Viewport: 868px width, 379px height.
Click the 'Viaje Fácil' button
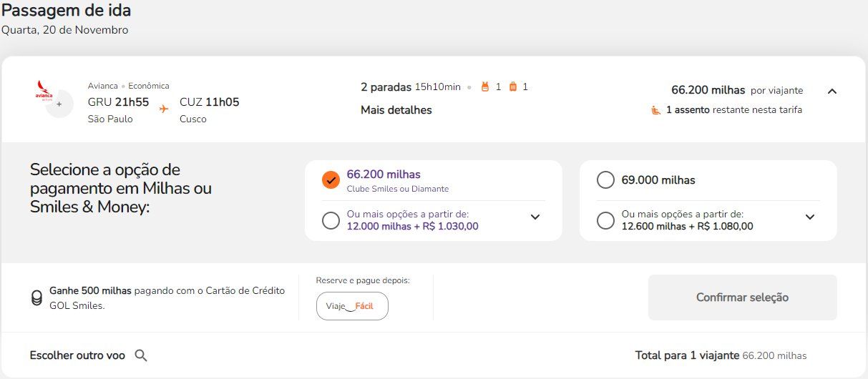click(352, 306)
